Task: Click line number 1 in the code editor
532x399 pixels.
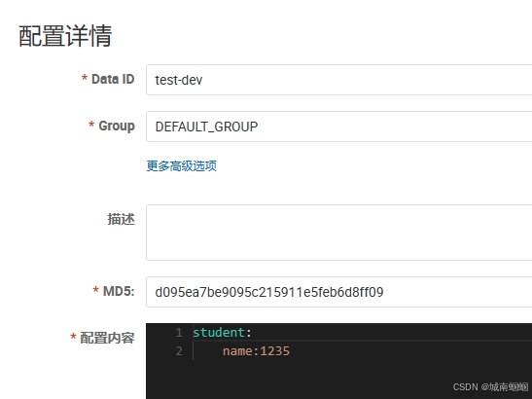Action: click(179, 333)
